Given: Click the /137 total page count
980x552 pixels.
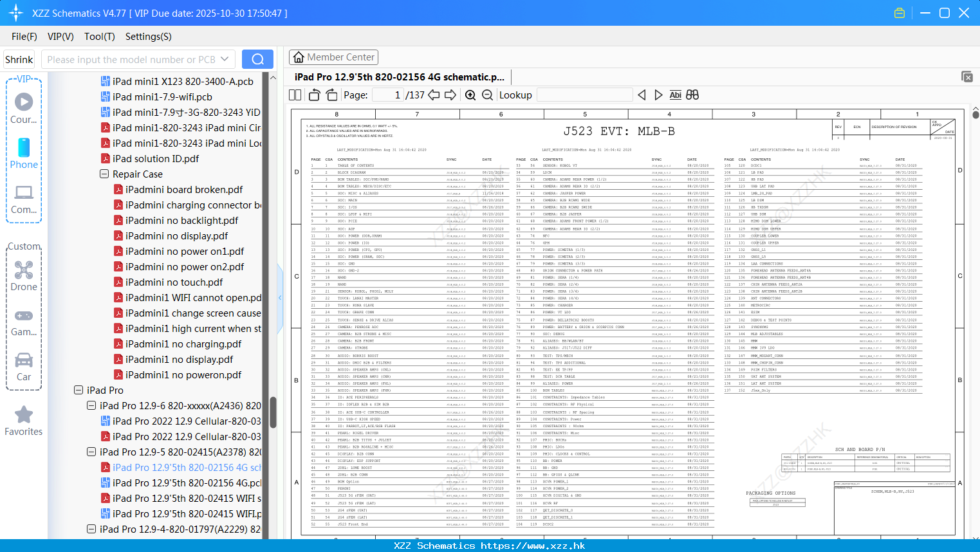Looking at the screenshot, I should click(x=415, y=95).
